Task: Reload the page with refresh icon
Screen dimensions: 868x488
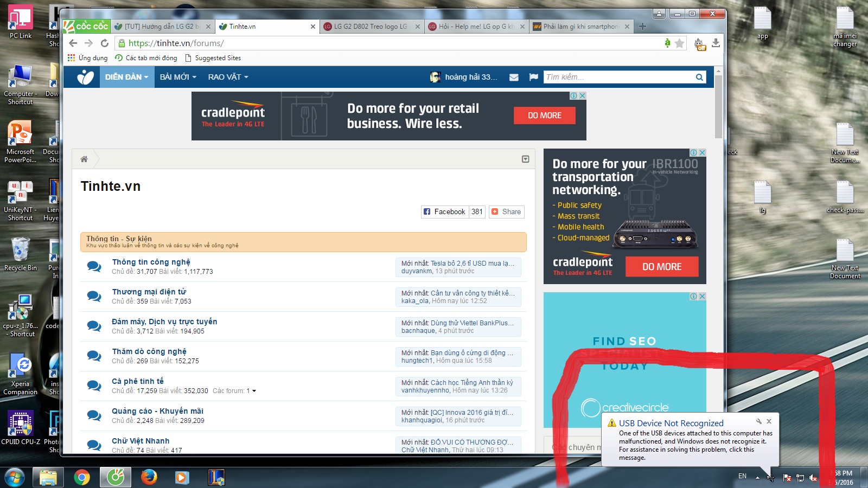Action: pos(105,43)
